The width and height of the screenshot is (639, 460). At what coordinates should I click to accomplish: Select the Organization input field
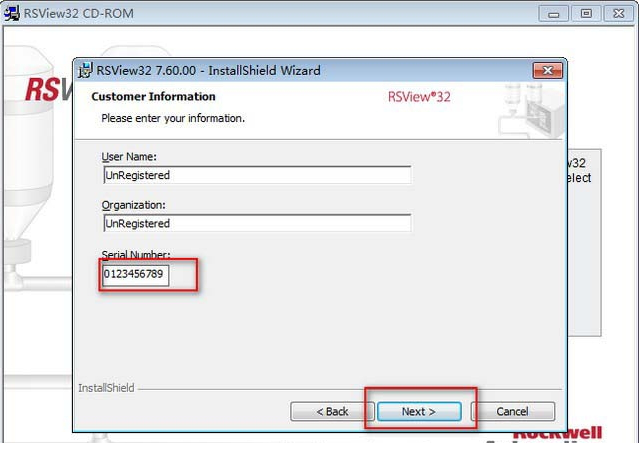pos(257,223)
